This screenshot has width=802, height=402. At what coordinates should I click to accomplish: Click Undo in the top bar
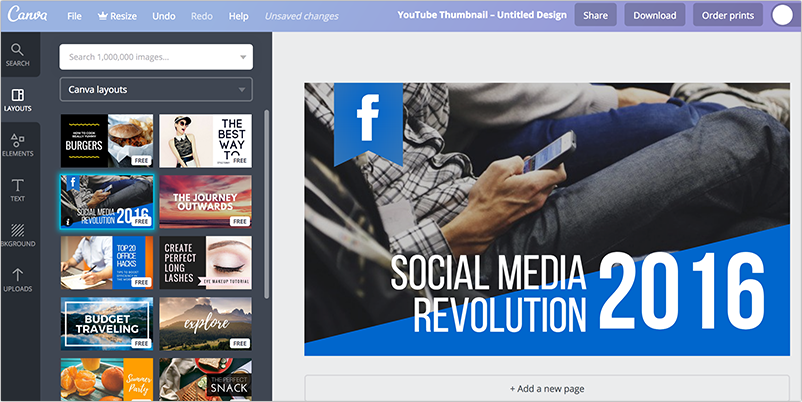(164, 16)
